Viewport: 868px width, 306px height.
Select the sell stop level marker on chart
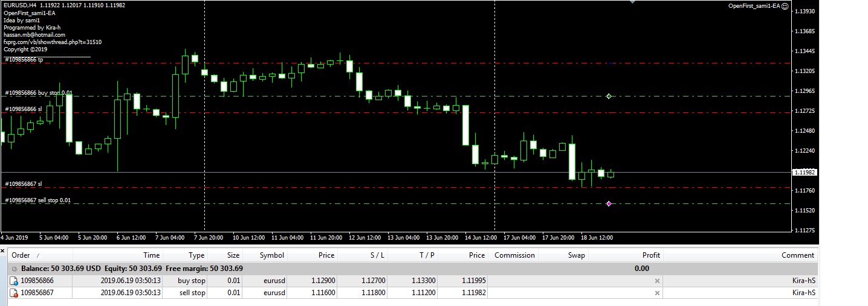tap(609, 203)
